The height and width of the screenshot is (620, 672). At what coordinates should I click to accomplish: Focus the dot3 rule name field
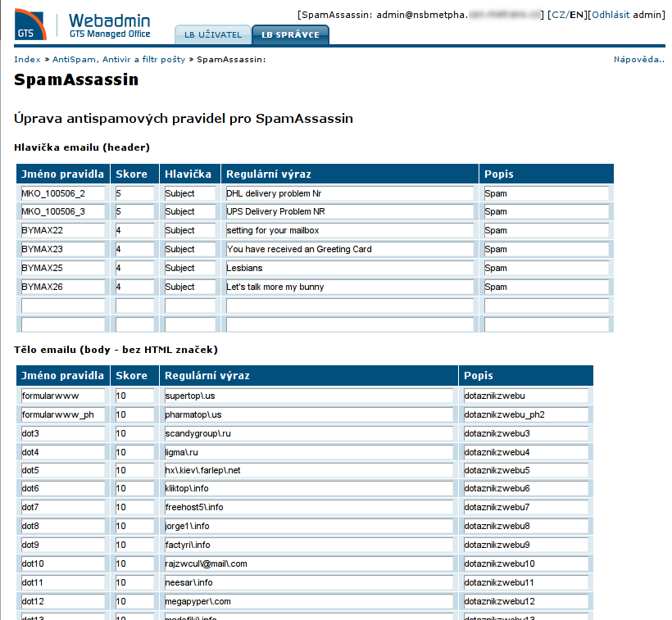[x=63, y=433]
